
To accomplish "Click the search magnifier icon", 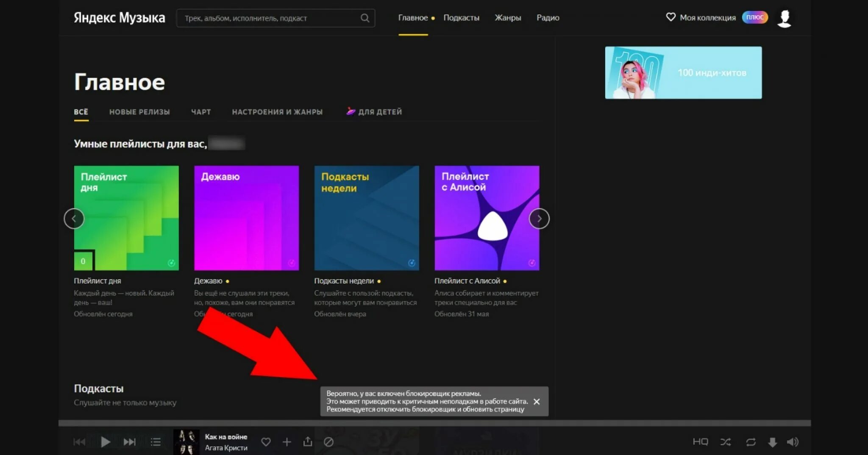I will pyautogui.click(x=364, y=18).
